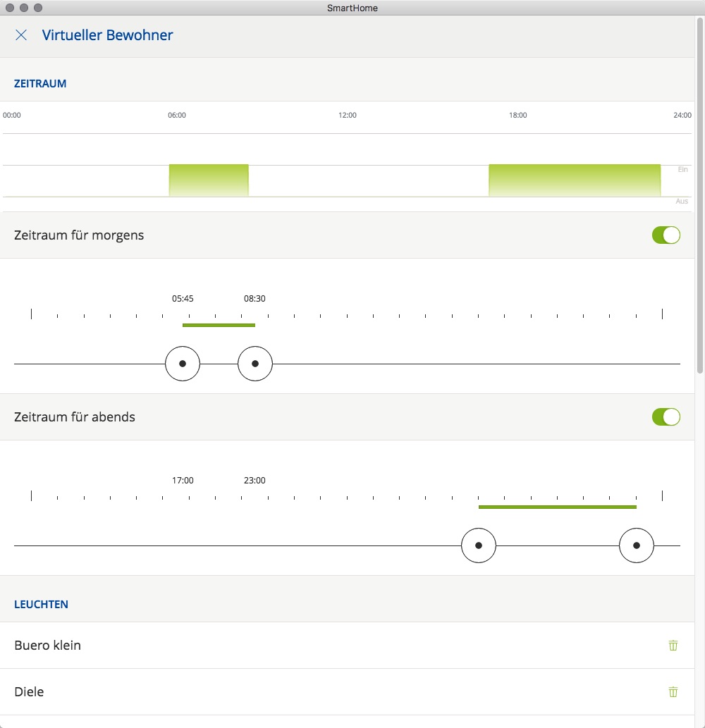This screenshot has width=705, height=728.
Task: Turn off the Zeitraum für abends toggle
Action: 666,417
